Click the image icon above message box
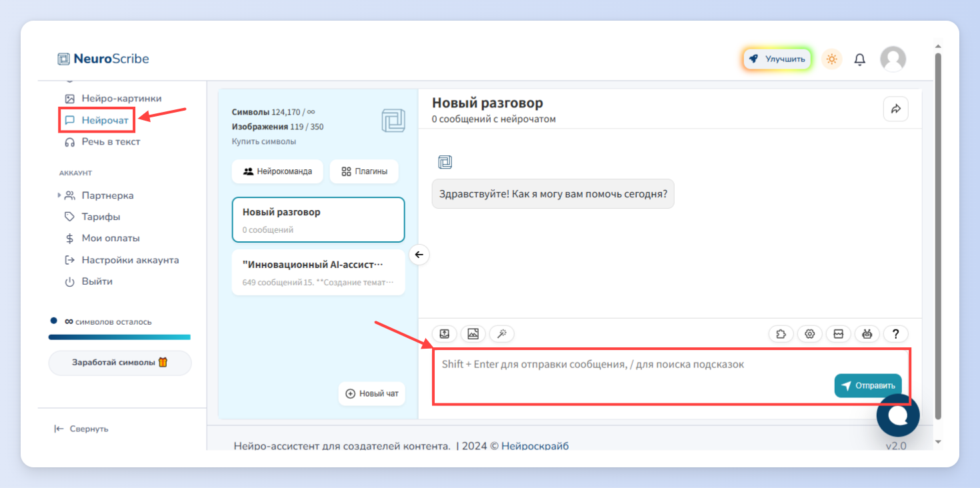Image resolution: width=980 pixels, height=488 pixels. (473, 334)
